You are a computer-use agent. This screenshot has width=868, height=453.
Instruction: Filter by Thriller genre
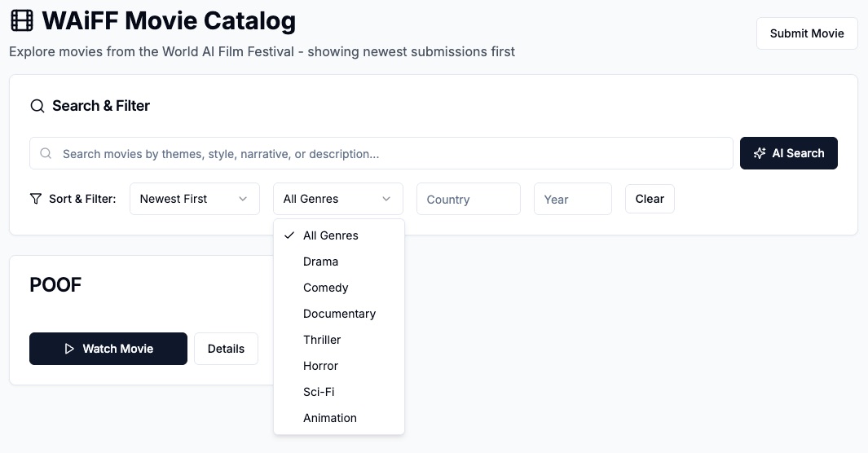pos(322,340)
